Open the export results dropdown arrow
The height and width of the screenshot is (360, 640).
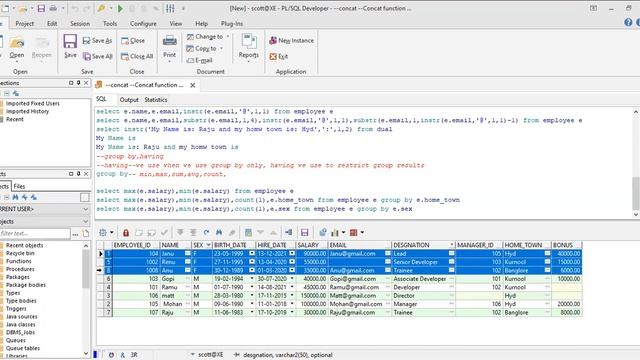[362, 233]
